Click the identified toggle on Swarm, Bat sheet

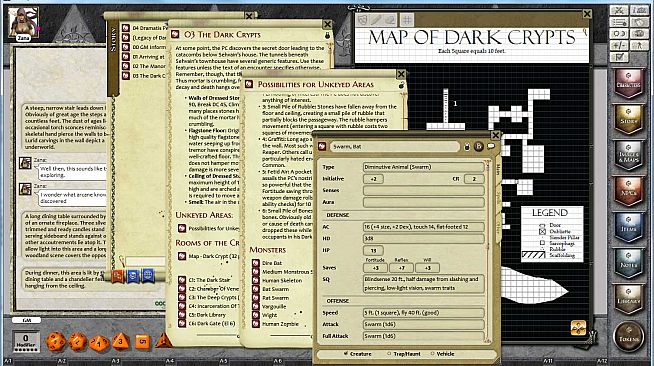tap(479, 146)
